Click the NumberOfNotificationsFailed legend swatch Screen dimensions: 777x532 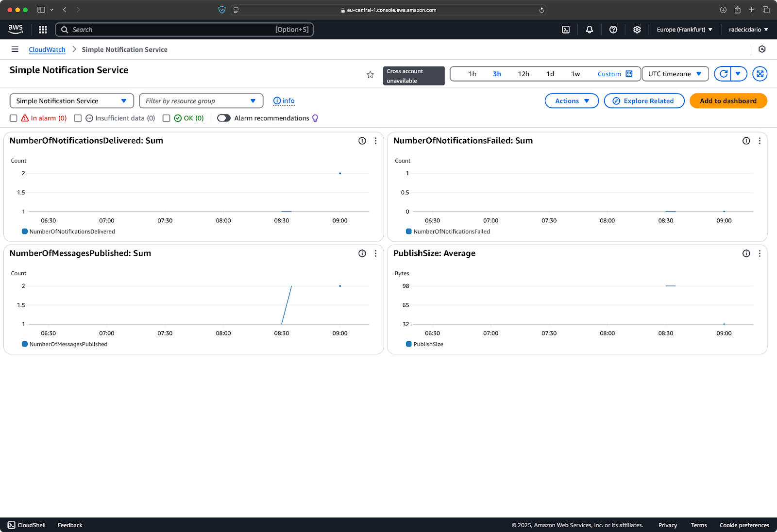[x=409, y=232]
